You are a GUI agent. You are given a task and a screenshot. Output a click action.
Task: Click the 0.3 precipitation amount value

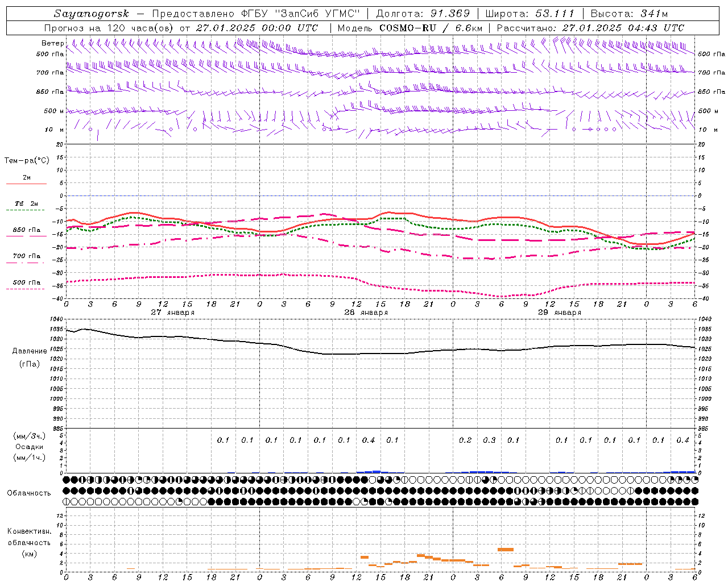tap(489, 440)
